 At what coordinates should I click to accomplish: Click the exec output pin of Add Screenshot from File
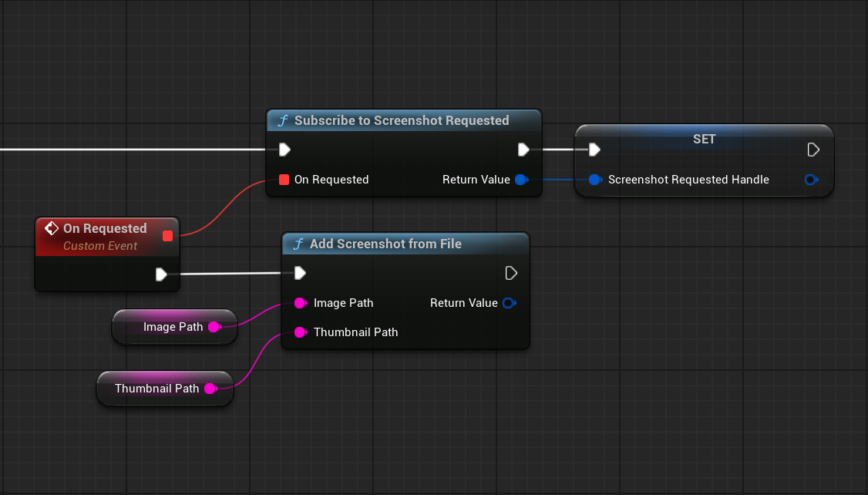click(510, 273)
